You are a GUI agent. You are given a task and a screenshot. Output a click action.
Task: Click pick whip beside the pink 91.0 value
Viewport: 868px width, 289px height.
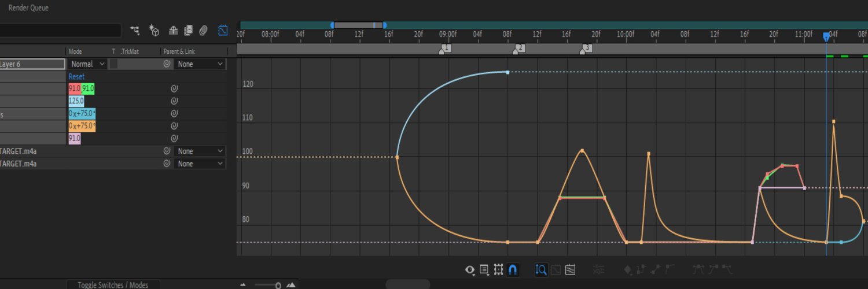click(x=173, y=139)
